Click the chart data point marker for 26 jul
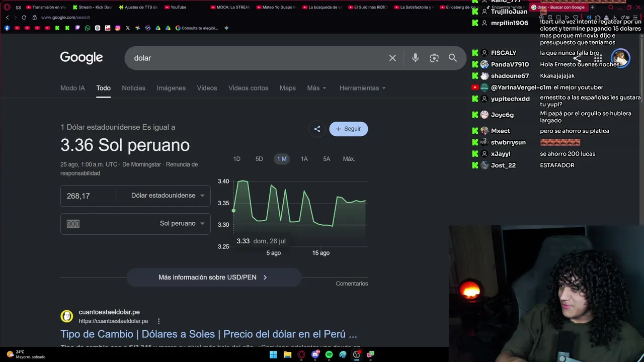The width and height of the screenshot is (644, 362). tap(233, 210)
